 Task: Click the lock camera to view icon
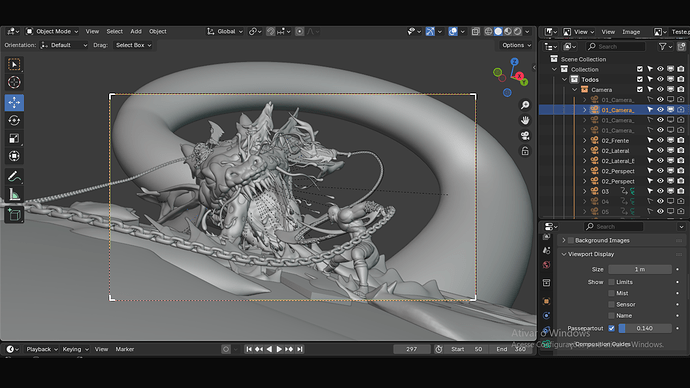click(x=525, y=151)
